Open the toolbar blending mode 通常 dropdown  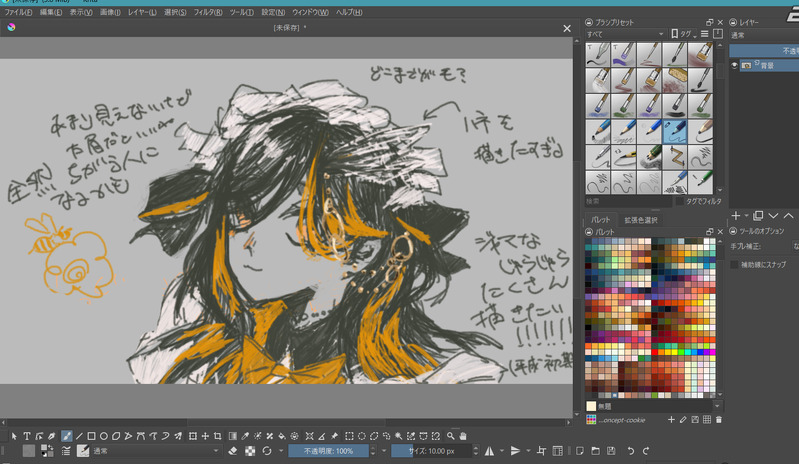(156, 451)
